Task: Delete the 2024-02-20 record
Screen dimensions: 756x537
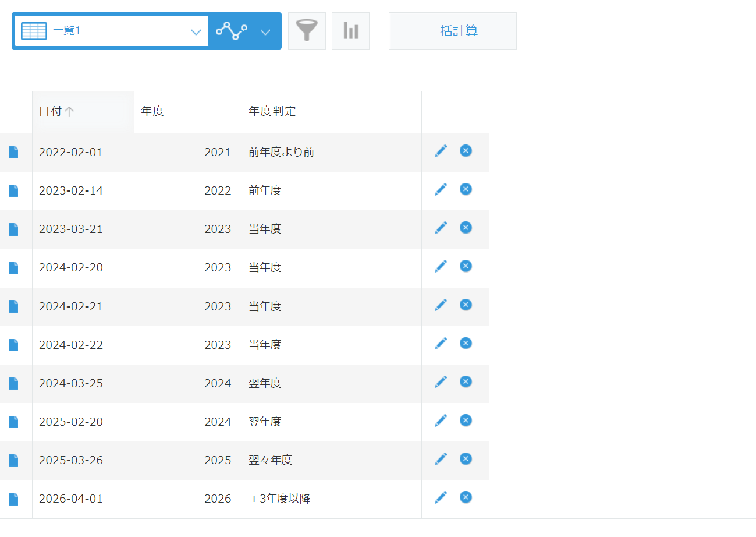Action: (x=466, y=266)
